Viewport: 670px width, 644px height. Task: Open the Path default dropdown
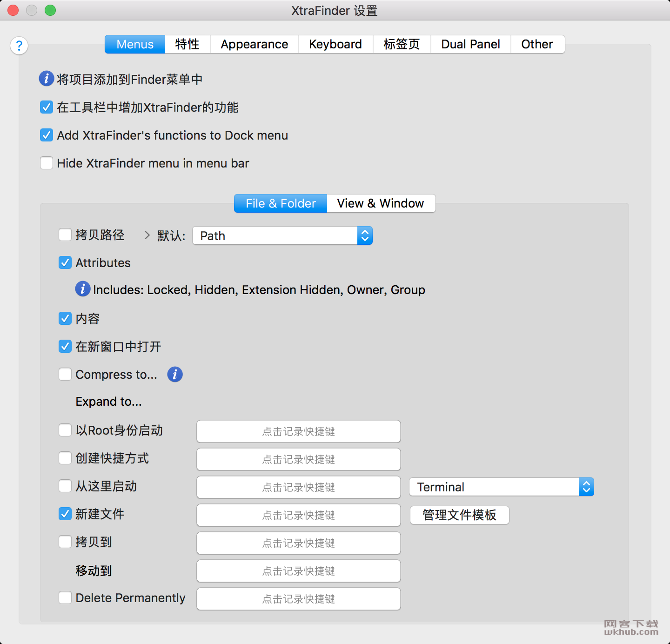pos(282,236)
